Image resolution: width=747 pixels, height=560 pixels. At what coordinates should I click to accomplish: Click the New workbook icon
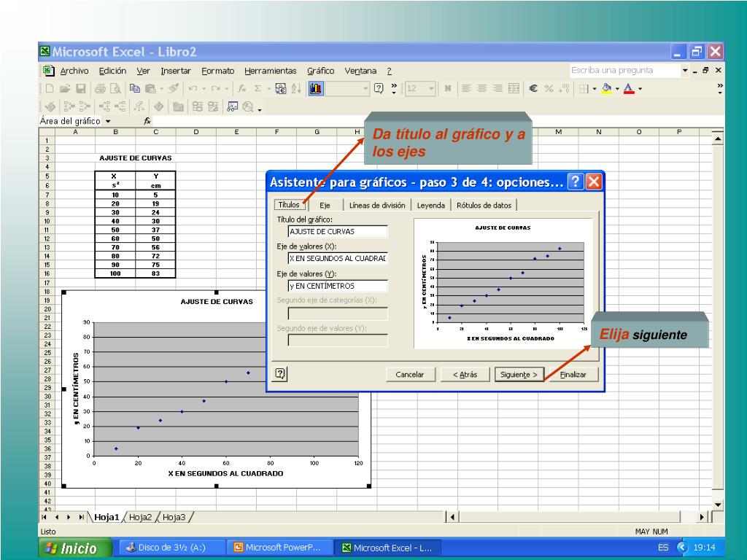(50, 88)
